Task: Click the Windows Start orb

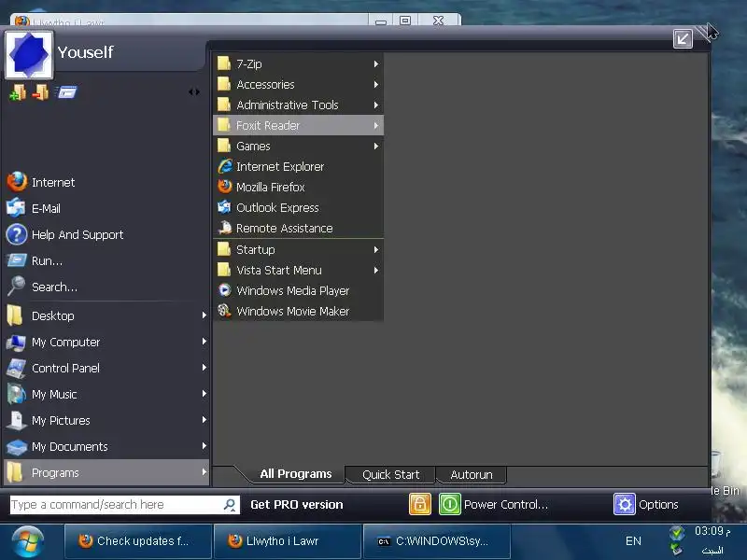Action: (x=28, y=542)
